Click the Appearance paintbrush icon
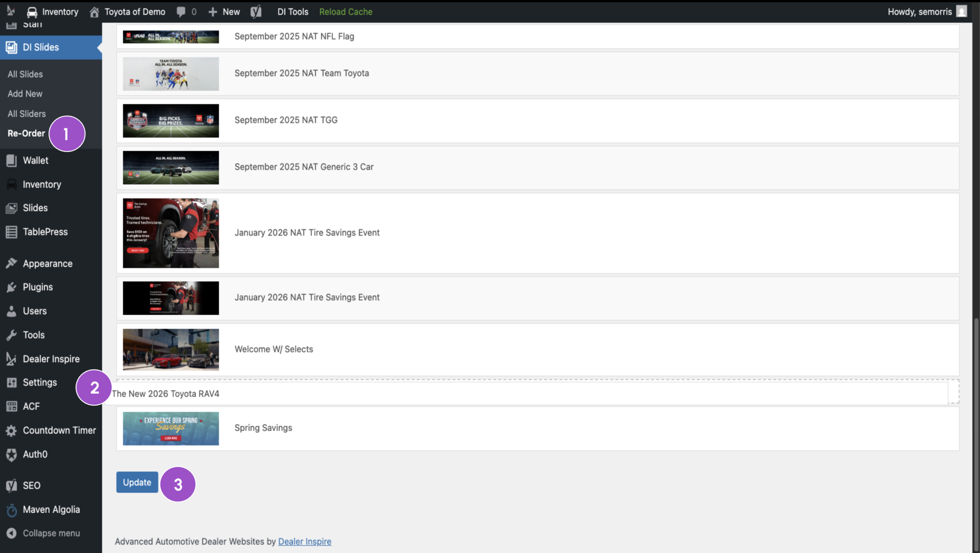This screenshot has height=553, width=980. [x=11, y=263]
